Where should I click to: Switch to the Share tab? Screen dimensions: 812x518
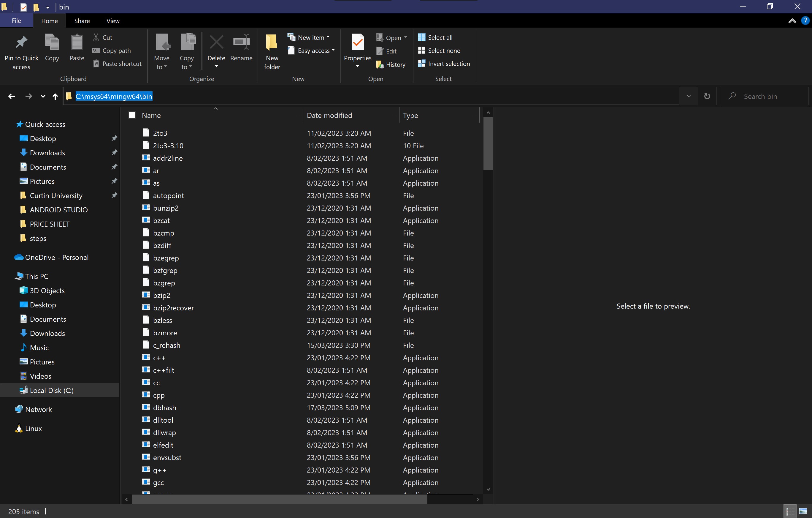click(x=82, y=21)
